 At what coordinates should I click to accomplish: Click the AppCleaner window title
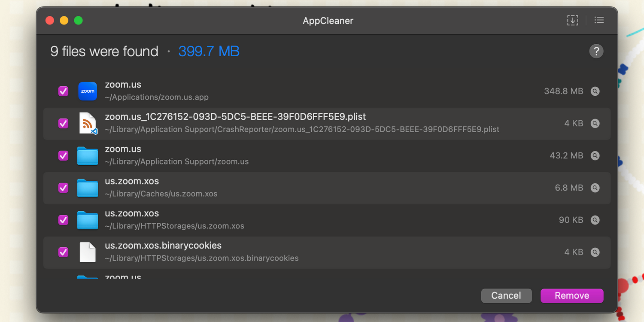point(328,21)
